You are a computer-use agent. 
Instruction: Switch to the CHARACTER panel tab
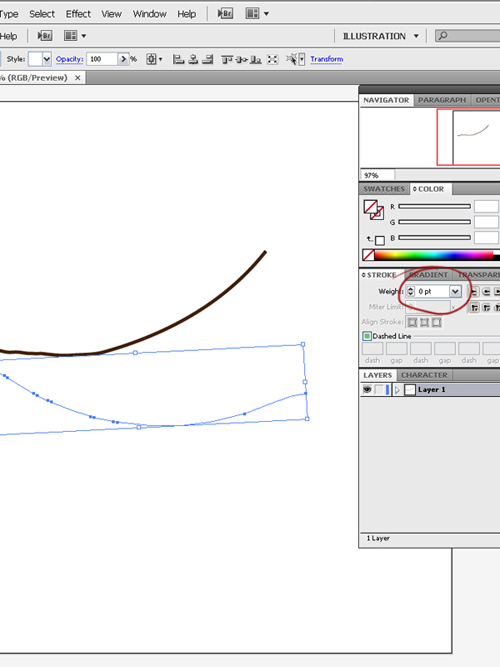[424, 375]
